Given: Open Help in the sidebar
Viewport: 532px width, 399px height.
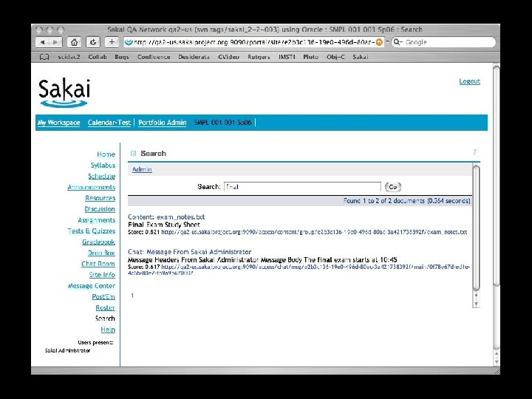Looking at the screenshot, I should point(108,330).
